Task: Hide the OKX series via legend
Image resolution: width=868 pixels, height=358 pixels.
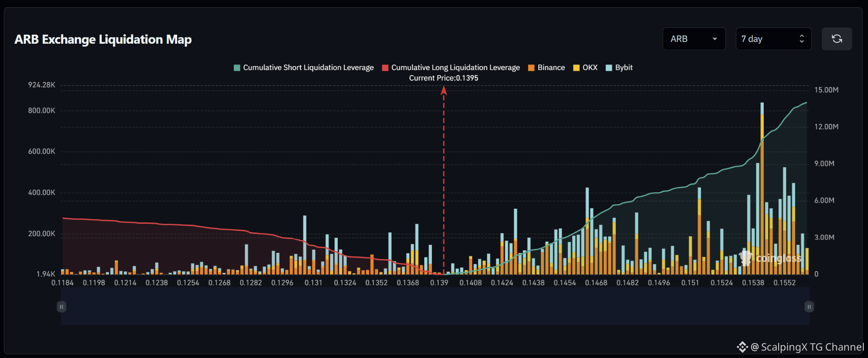Action: click(x=585, y=67)
